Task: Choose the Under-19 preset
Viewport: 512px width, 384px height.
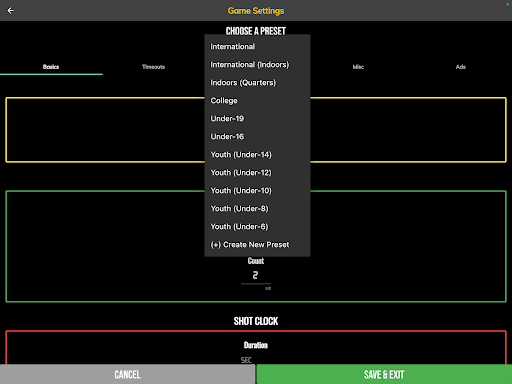Action: tap(257, 119)
